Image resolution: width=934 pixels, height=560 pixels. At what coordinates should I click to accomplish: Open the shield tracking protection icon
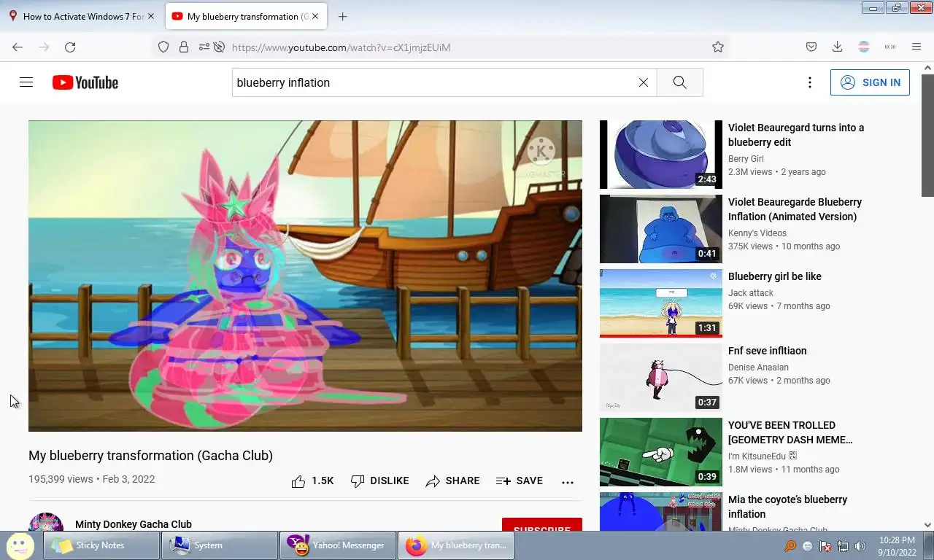click(163, 47)
